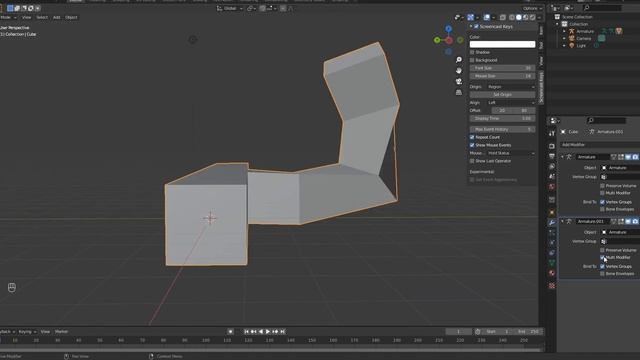
Task: Toggle render camera icon of first Armature modifier
Action: click(636, 157)
